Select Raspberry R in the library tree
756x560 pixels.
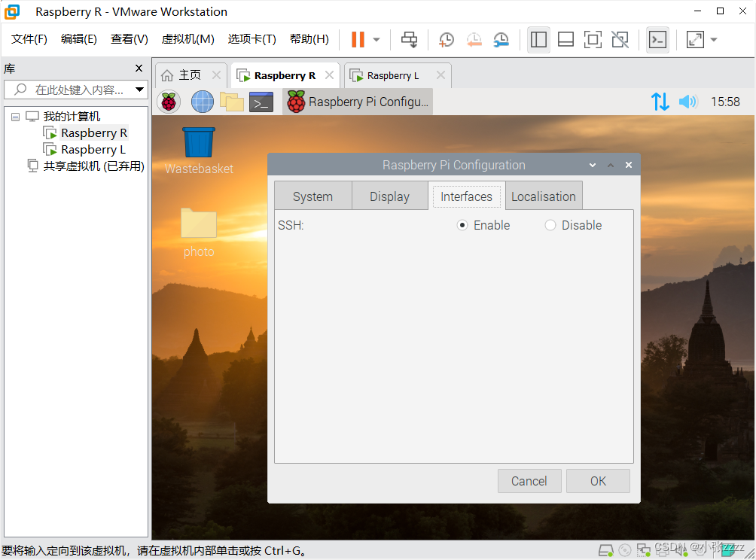[x=93, y=133]
